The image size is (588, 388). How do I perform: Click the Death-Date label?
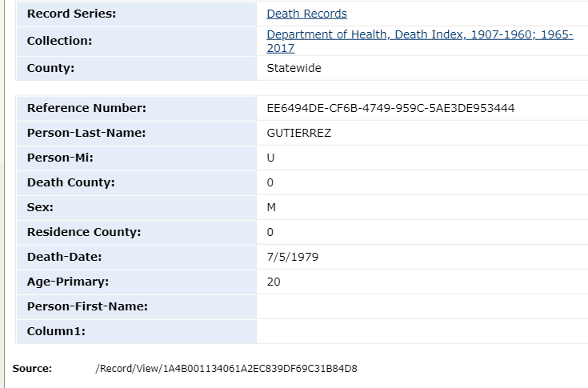click(64, 257)
